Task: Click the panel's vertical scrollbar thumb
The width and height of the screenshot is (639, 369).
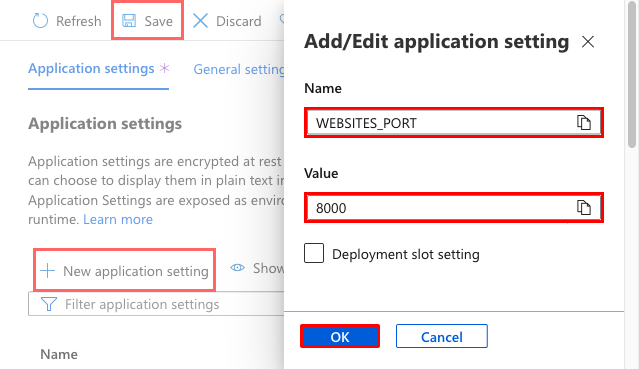Action: pyautogui.click(x=632, y=73)
